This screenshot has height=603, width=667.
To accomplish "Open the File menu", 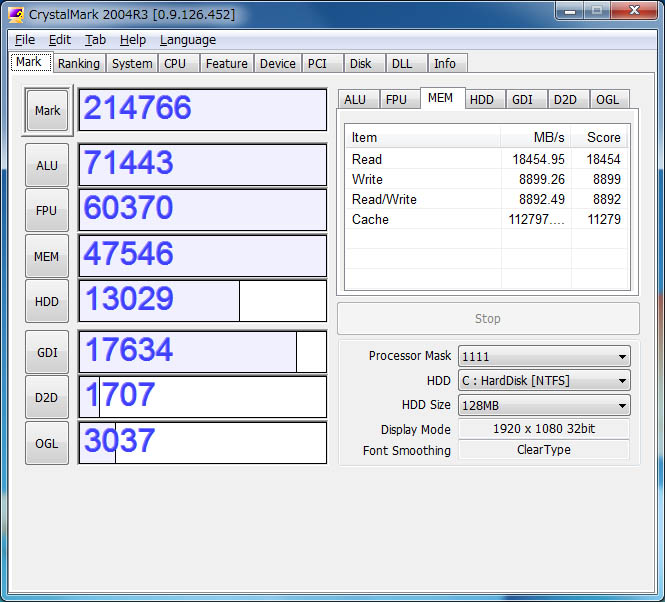I will [x=25, y=40].
